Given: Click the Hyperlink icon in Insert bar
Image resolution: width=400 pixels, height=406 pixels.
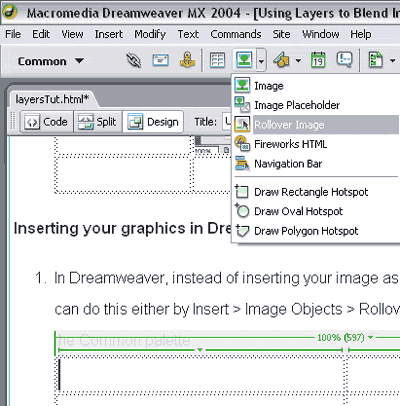Looking at the screenshot, I should (134, 61).
